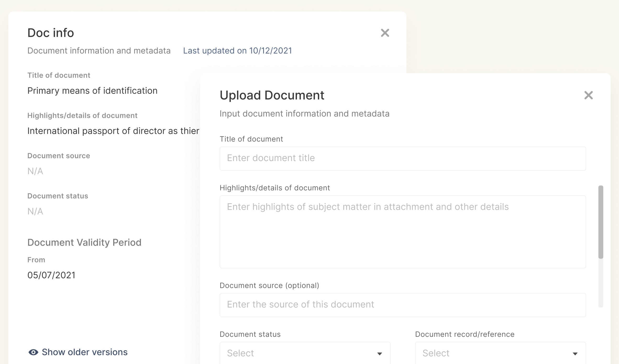
Task: Click the Document status dropdown arrow
Action: [379, 354]
